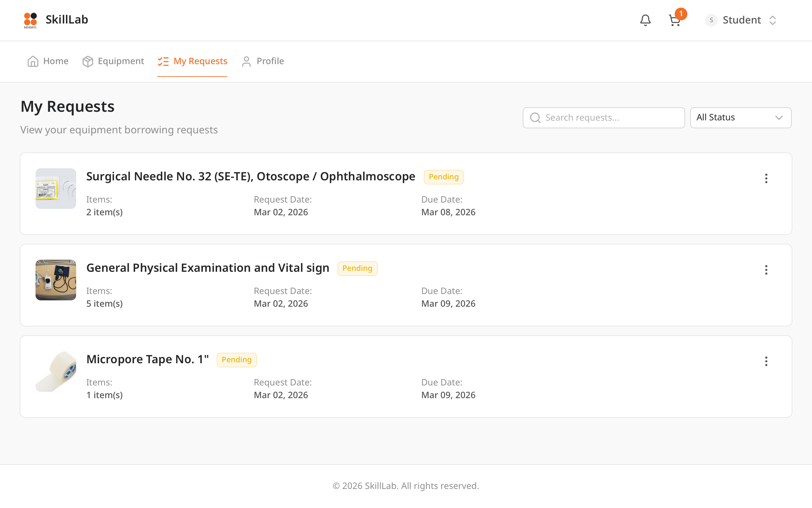Click the SkillLab brand name
The width and height of the screenshot is (812, 508).
[x=67, y=19]
